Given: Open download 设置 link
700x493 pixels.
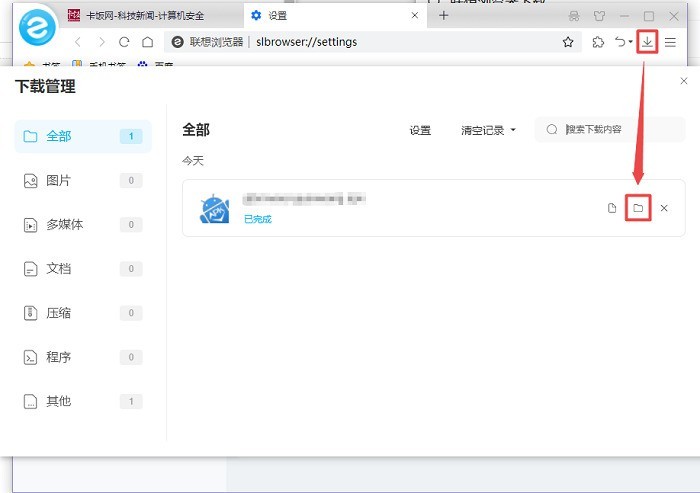Looking at the screenshot, I should pyautogui.click(x=420, y=130).
